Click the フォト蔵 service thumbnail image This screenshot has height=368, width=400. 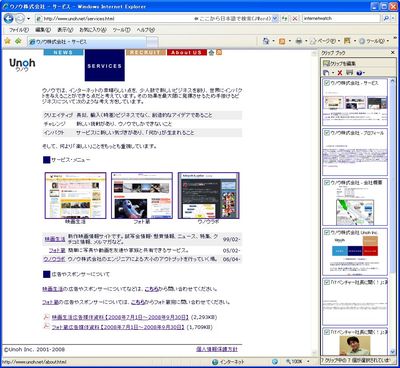pos(142,195)
